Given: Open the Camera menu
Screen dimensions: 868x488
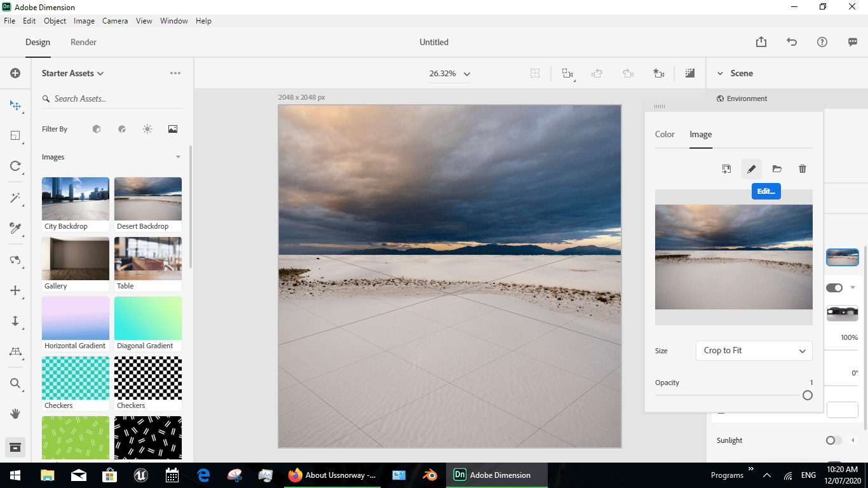Looking at the screenshot, I should pos(115,21).
